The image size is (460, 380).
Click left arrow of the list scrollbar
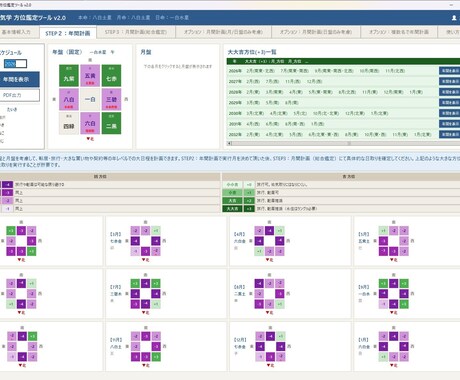[x=229, y=143]
